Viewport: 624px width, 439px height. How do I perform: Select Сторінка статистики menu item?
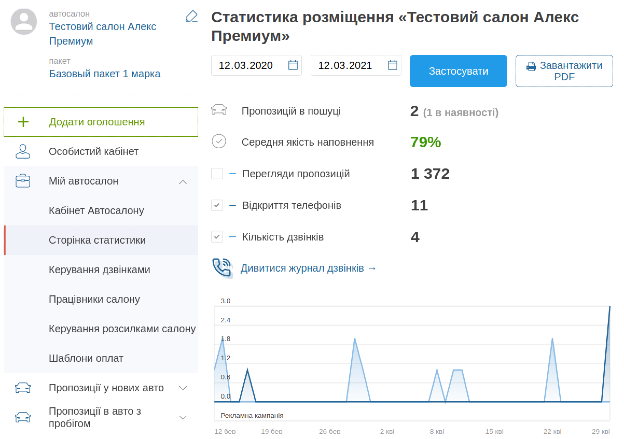(x=101, y=240)
